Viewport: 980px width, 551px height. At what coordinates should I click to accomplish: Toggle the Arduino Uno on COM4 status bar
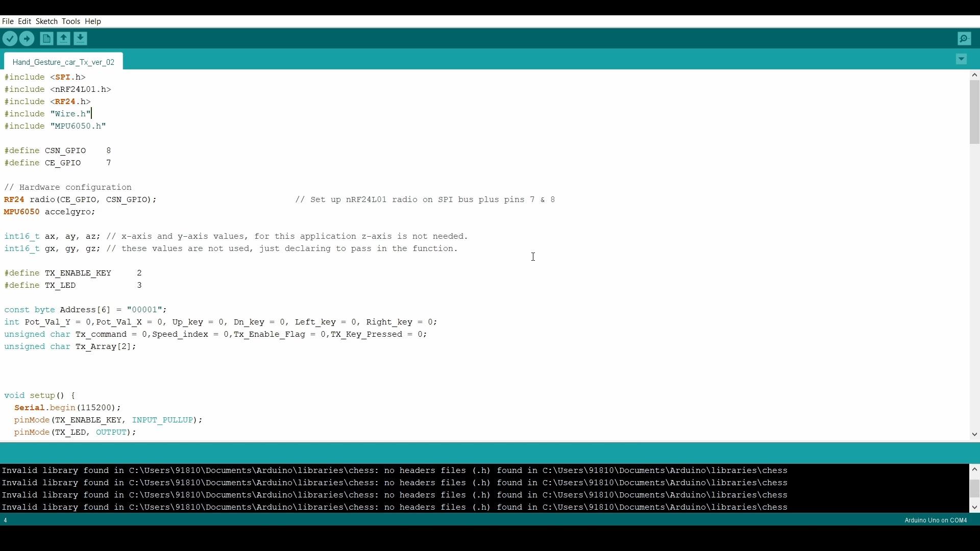click(x=936, y=520)
